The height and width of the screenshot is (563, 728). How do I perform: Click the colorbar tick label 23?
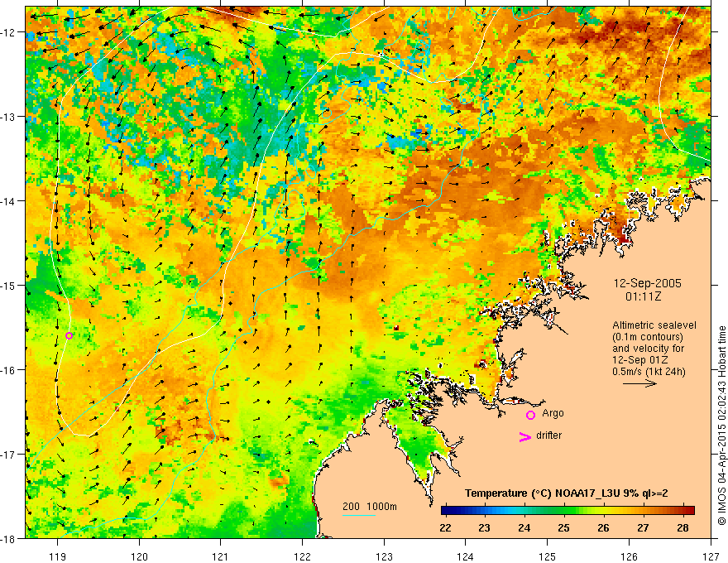pyautogui.click(x=485, y=528)
